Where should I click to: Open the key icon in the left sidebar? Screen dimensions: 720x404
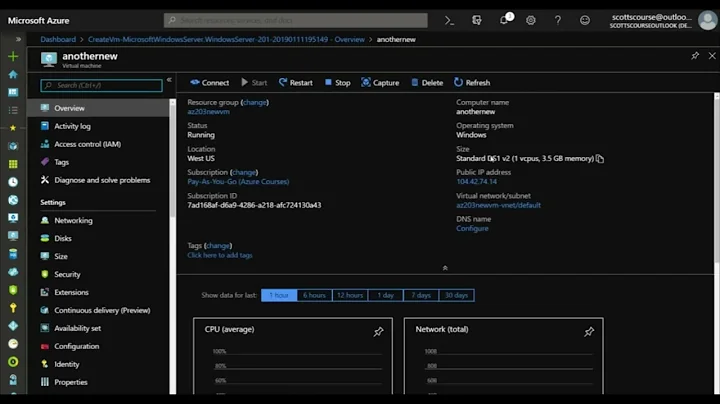point(13,308)
